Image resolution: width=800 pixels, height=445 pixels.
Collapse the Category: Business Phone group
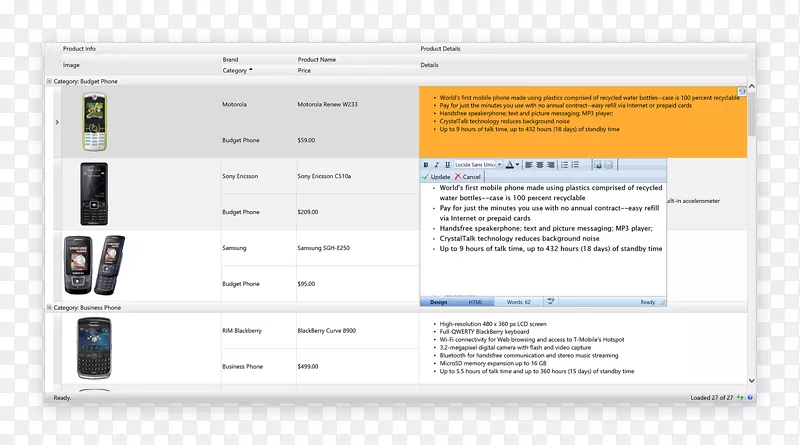pos(49,308)
